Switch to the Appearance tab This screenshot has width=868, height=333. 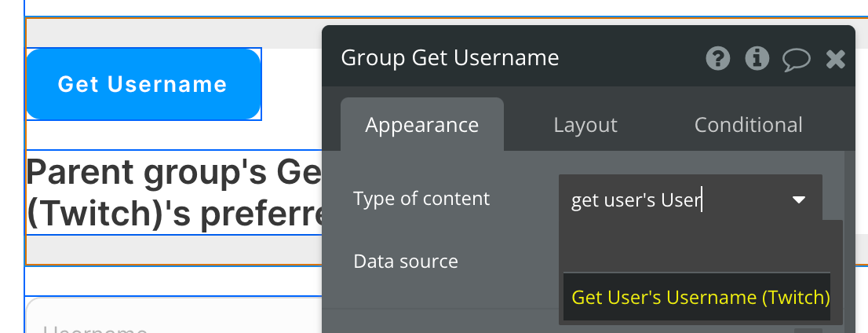(x=421, y=125)
